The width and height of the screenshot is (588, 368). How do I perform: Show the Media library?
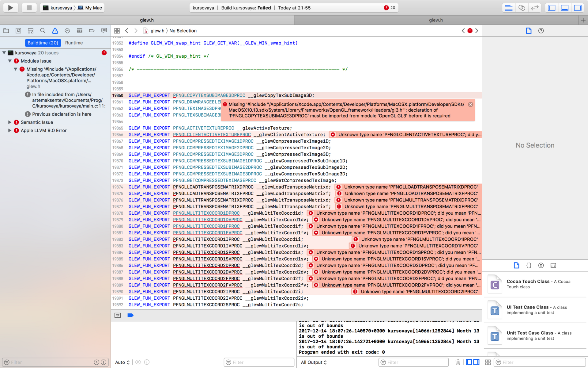[553, 265]
